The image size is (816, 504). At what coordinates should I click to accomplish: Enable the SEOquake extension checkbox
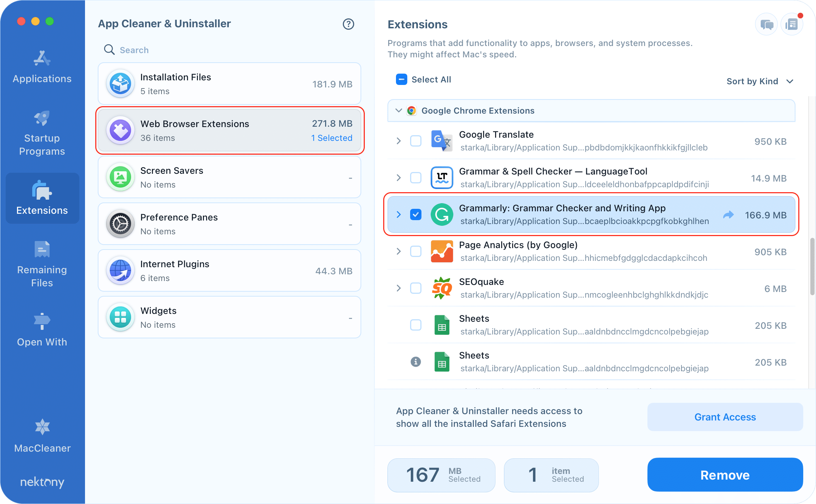click(x=415, y=288)
